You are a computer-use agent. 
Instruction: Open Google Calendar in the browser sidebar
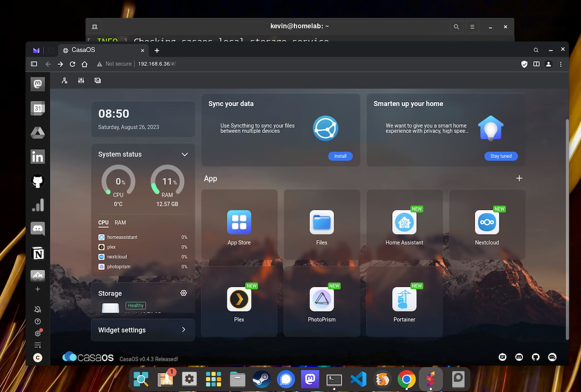pyautogui.click(x=38, y=108)
